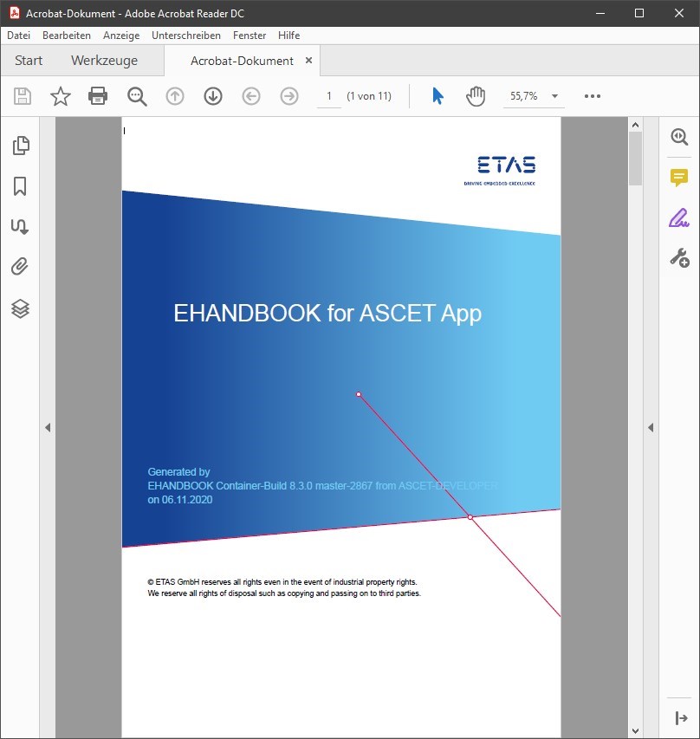Image resolution: width=700 pixels, height=739 pixels.
Task: Switch to the Selection arrow tool
Action: 437,96
